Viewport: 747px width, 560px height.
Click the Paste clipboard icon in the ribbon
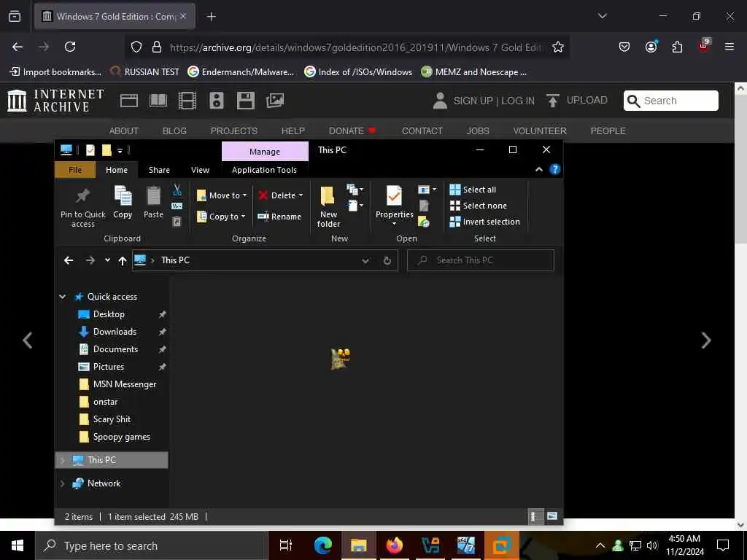pos(153,203)
